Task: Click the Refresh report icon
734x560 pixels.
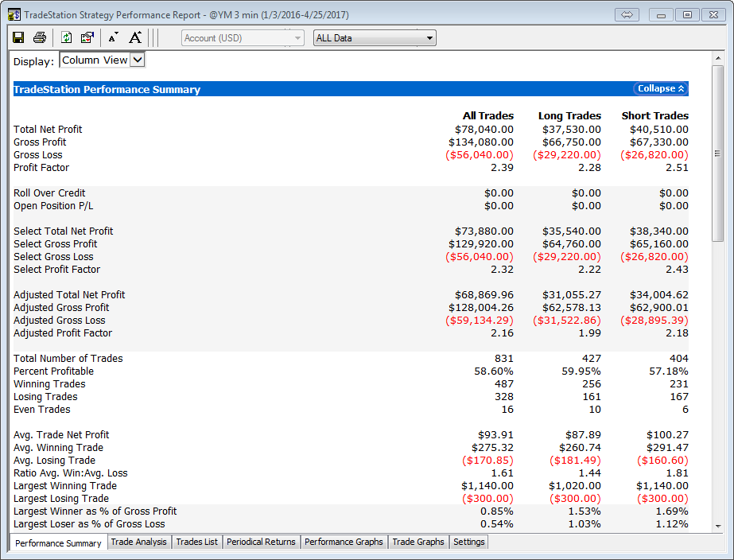Action: click(67, 37)
